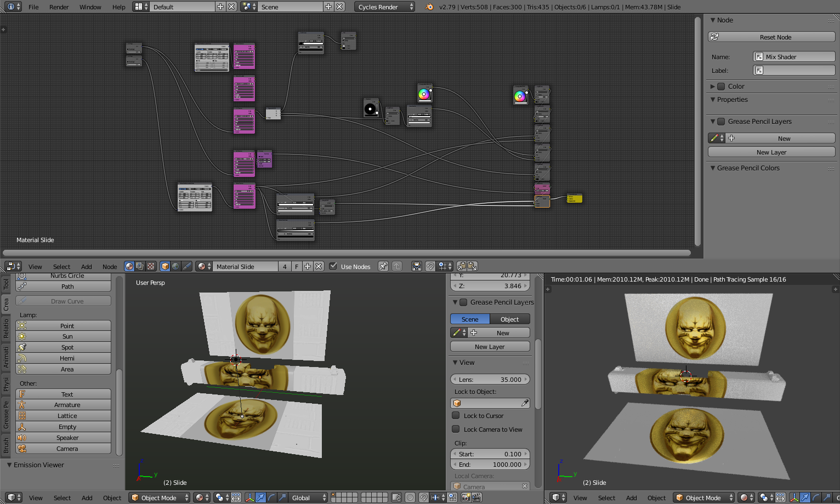Choose object shader nodes icon
Image resolution: width=840 pixels, height=504 pixels.
165,266
